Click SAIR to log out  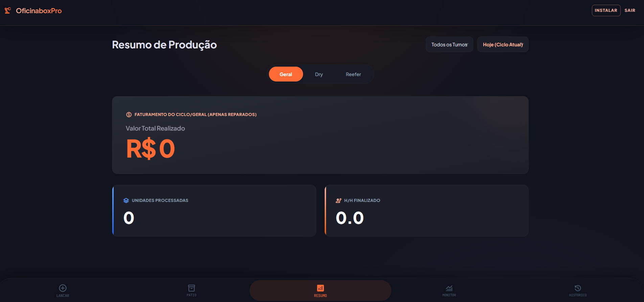click(630, 10)
